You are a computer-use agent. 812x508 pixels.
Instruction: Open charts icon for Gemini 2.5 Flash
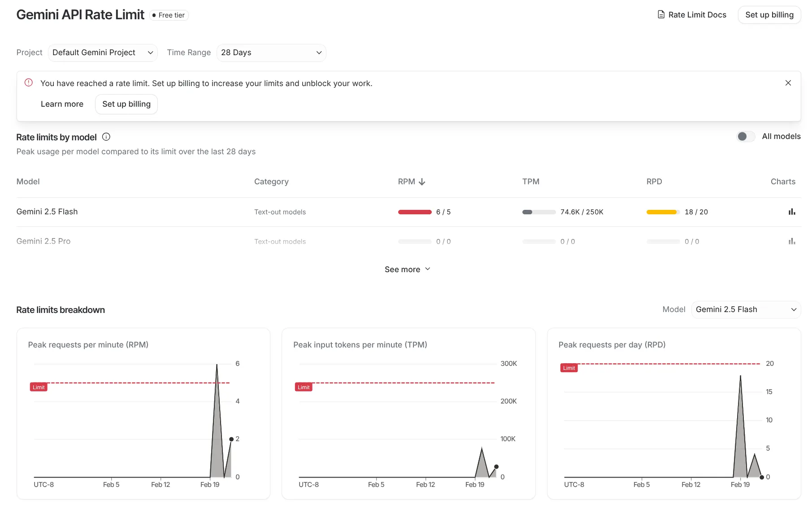pyautogui.click(x=792, y=212)
